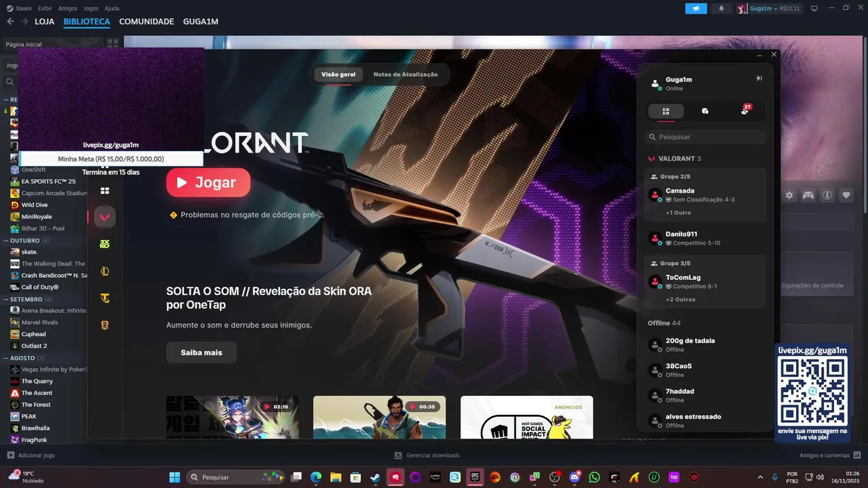Play the 02:15 video thumbnail
This screenshot has height=488, width=868.
click(x=233, y=417)
